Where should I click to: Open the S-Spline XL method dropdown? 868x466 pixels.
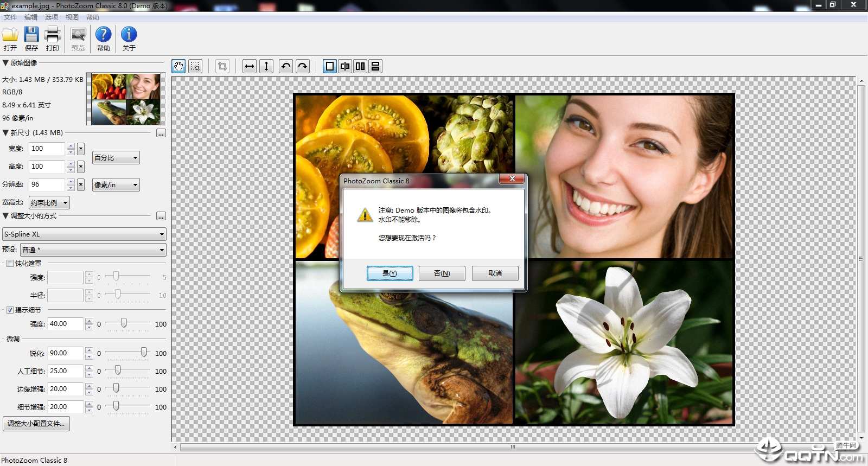pyautogui.click(x=85, y=234)
